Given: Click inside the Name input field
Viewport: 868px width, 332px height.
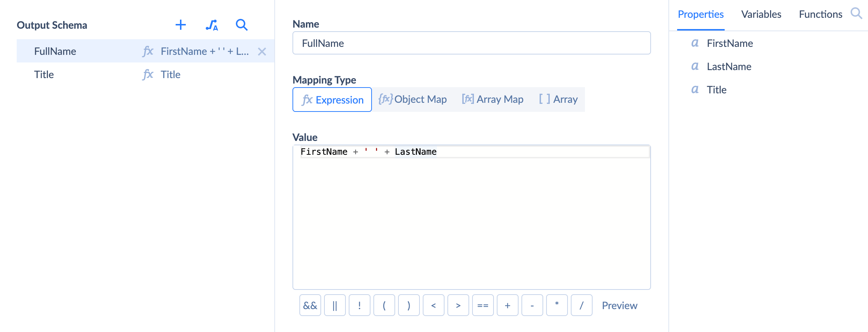Looking at the screenshot, I should [471, 43].
